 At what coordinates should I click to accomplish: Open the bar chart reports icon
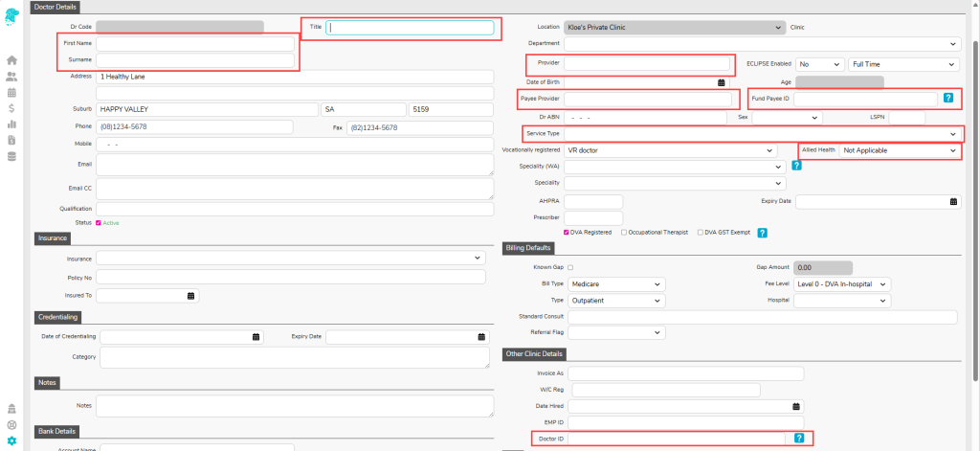(x=11, y=124)
